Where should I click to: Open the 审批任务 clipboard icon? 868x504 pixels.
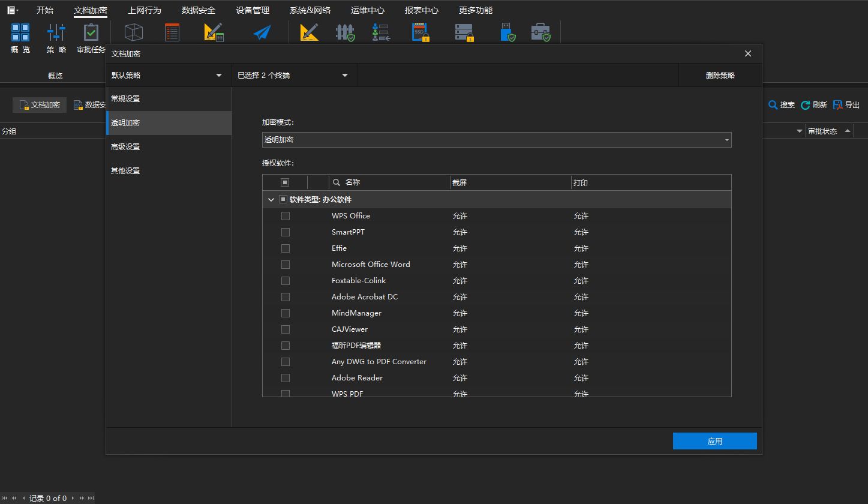91,32
